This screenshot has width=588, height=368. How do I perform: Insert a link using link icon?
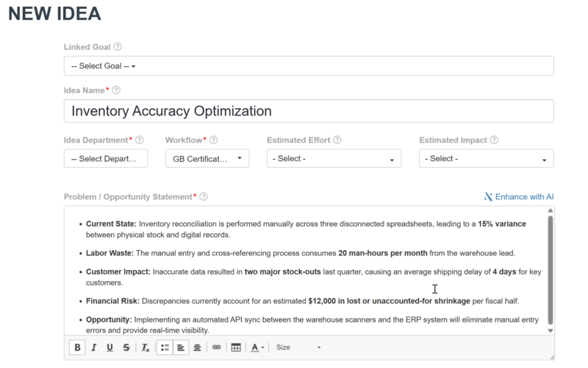pos(216,347)
